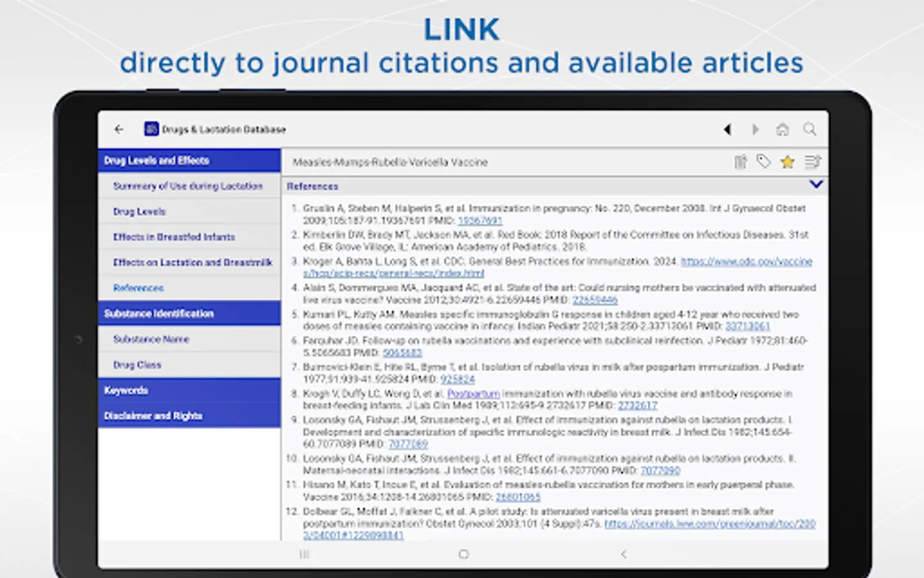The width and height of the screenshot is (924, 578).
Task: Open the Drug Levels section
Action: tap(189, 211)
